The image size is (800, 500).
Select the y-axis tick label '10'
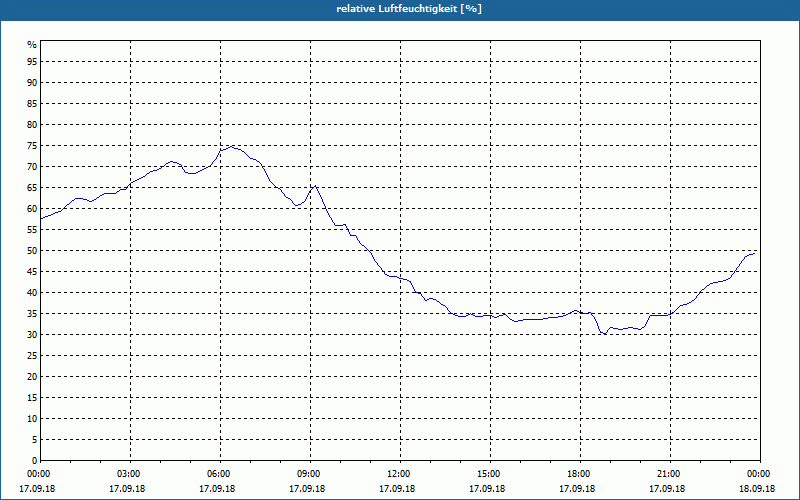[x=32, y=418]
